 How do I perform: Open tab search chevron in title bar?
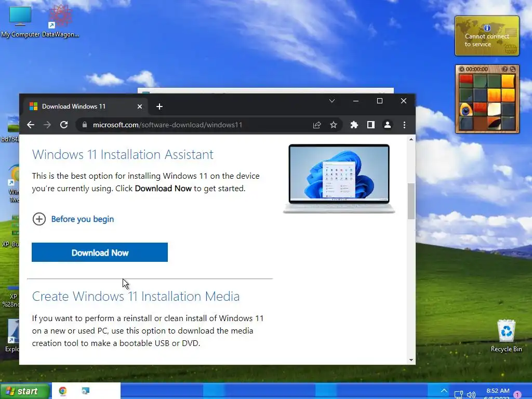(332, 101)
